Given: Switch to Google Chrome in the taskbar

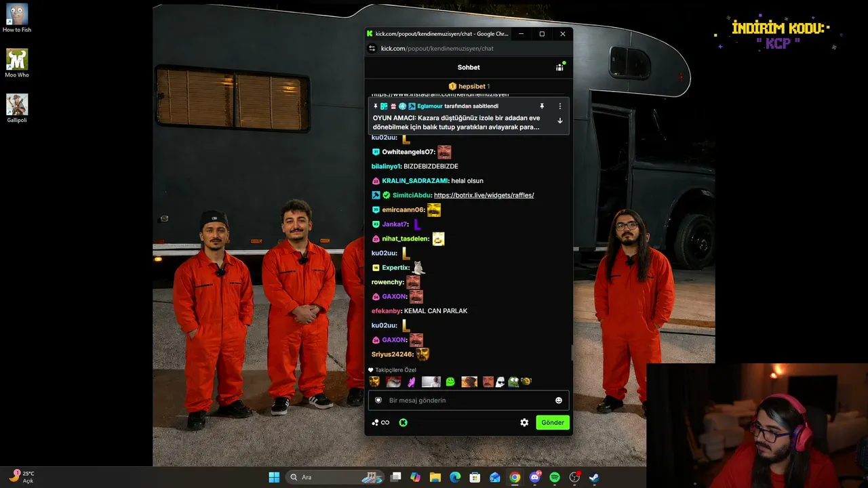Looking at the screenshot, I should [515, 477].
